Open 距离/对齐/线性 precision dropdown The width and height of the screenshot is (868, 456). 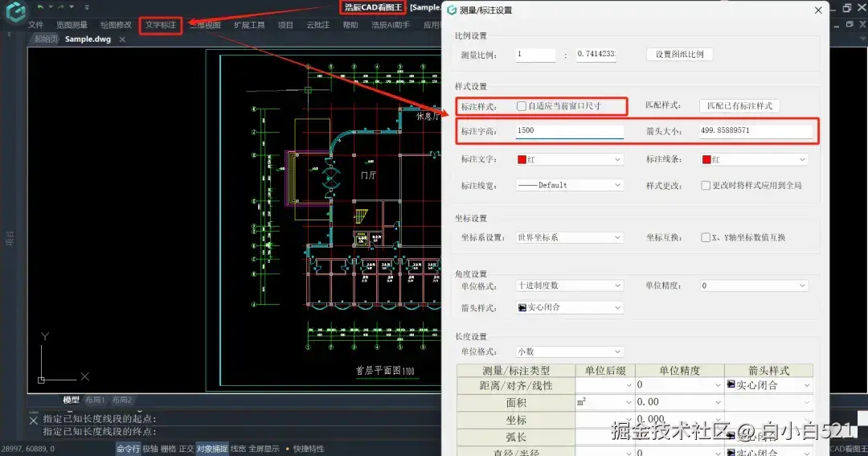(680, 385)
